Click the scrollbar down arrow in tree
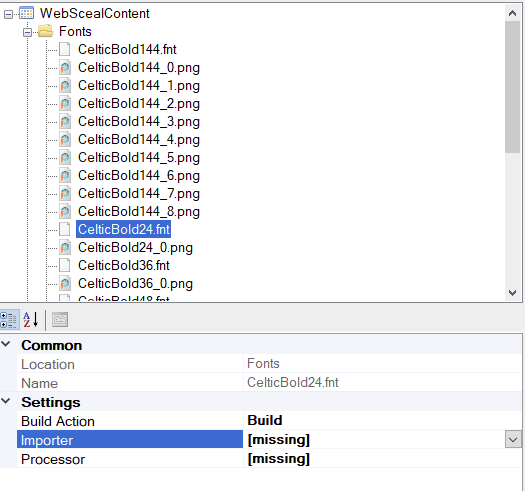The width and height of the screenshot is (525, 491). [x=512, y=293]
